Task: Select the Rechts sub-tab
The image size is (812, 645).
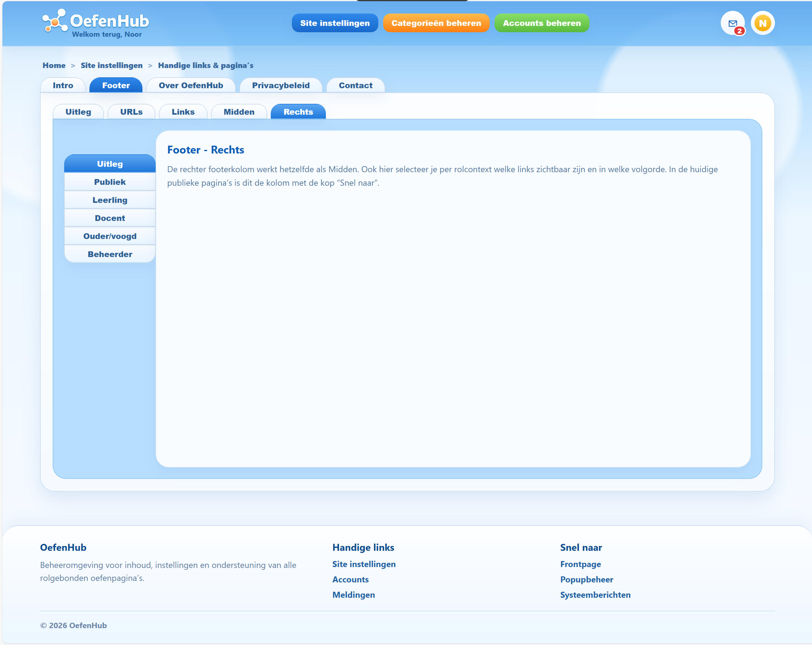Action: click(x=298, y=112)
